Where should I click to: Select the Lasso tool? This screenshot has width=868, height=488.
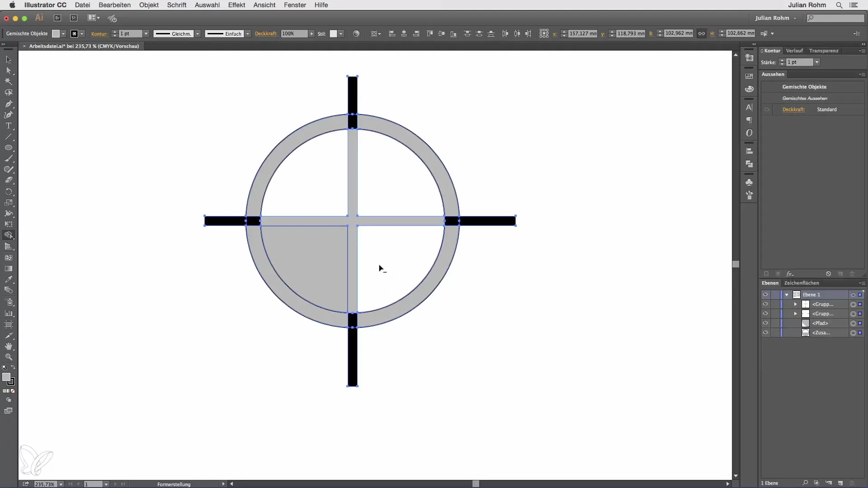[9, 93]
